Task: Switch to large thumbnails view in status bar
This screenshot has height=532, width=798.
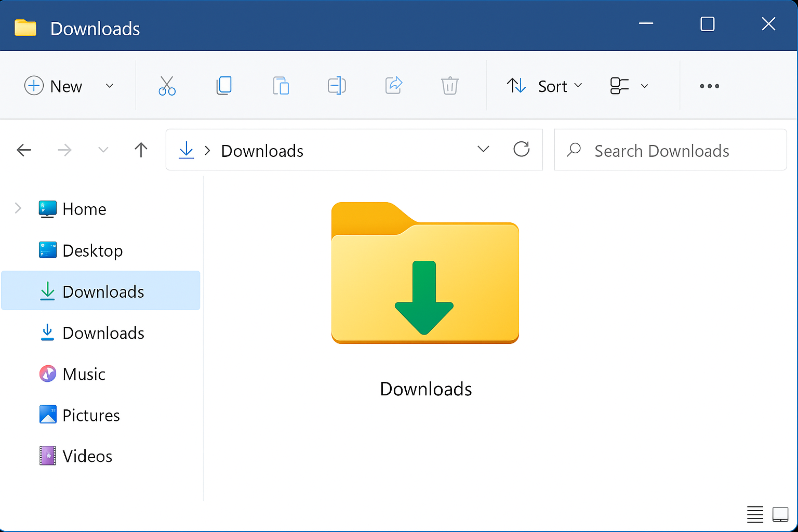Action: pyautogui.click(x=780, y=514)
